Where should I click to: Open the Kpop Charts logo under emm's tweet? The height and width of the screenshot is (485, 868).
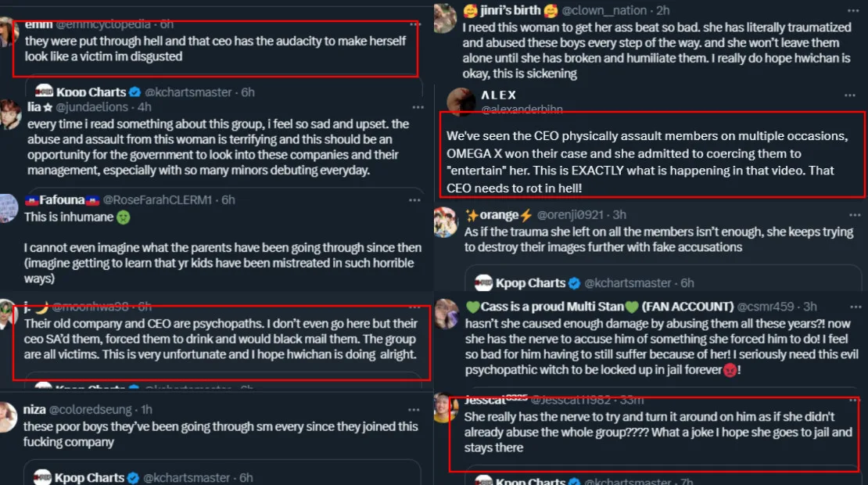45,92
